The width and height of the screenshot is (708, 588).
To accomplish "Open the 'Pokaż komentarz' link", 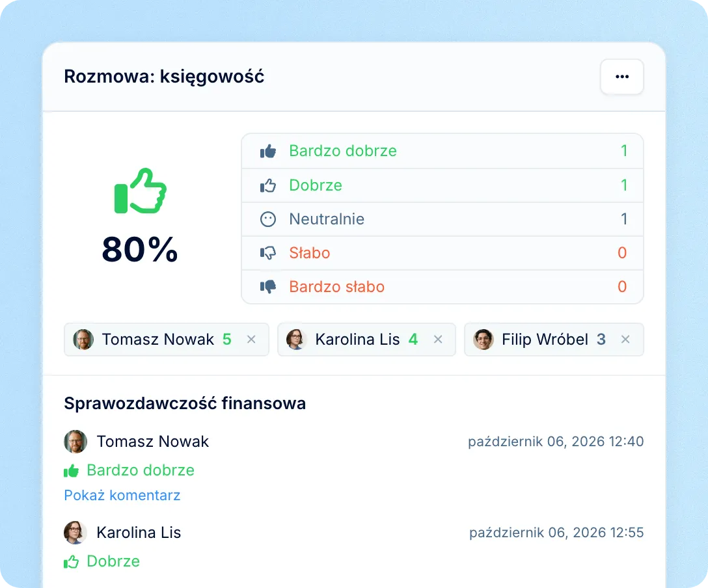I will point(122,496).
